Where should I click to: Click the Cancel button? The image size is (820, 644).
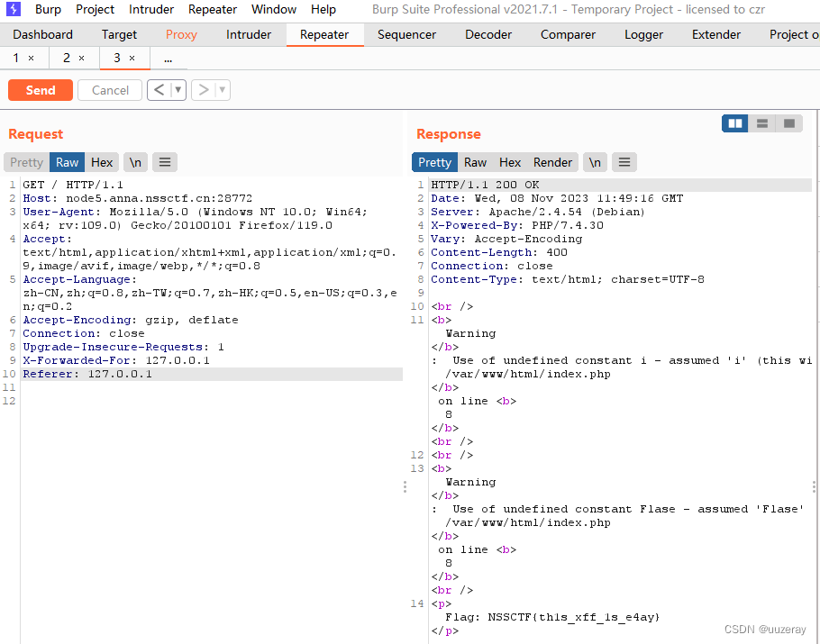pyautogui.click(x=110, y=90)
